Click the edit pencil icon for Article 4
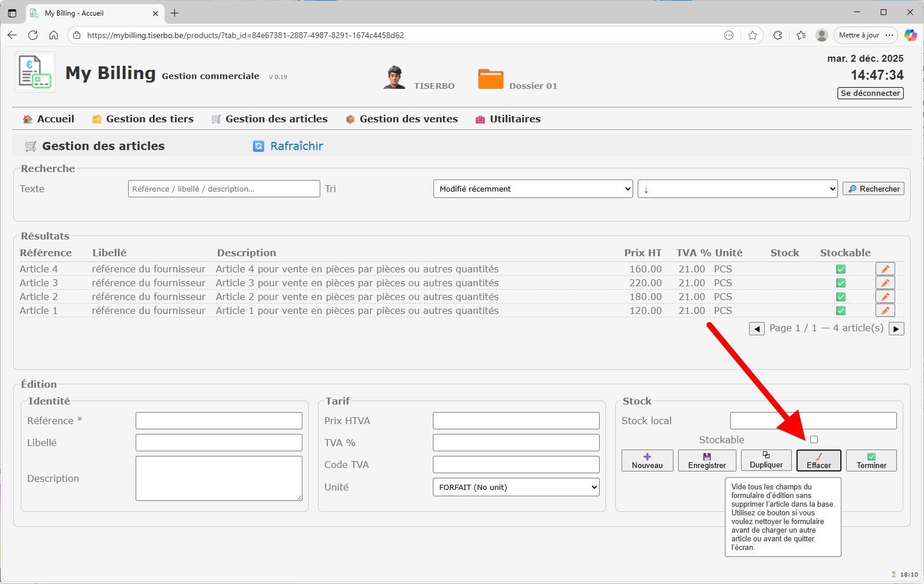This screenshot has width=924, height=584. tap(885, 269)
